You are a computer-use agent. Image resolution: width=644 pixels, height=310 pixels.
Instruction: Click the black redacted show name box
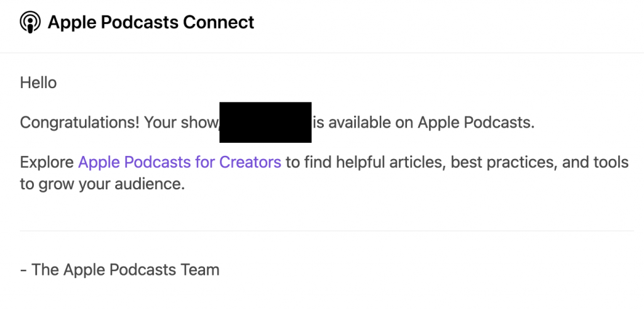click(265, 123)
